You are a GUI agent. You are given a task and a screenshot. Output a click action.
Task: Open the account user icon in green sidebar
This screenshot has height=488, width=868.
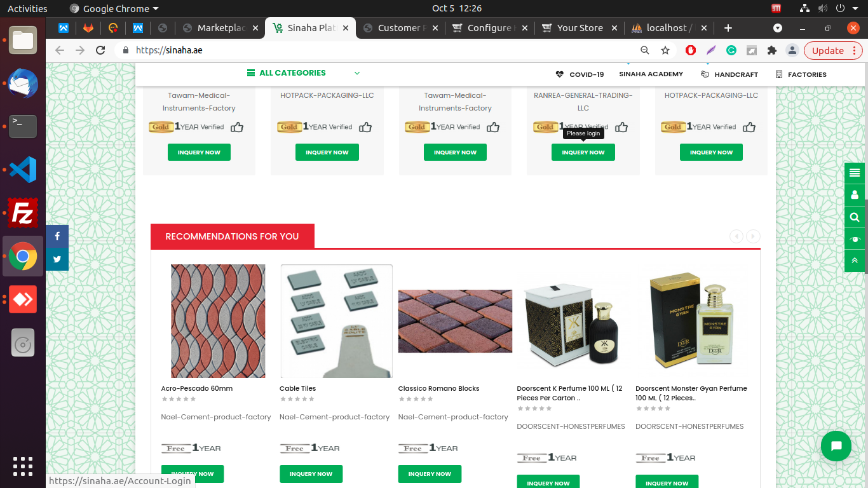(855, 195)
